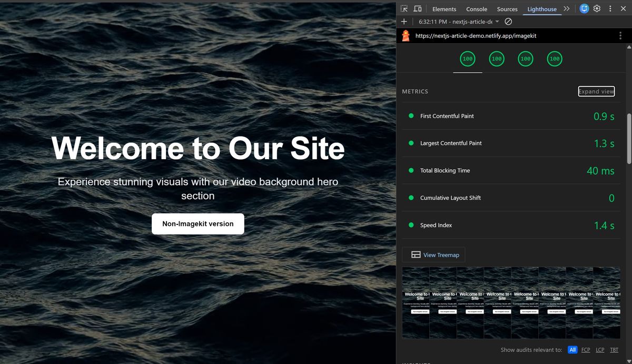Screen dimensions: 632x364
Task: Expand the First Contentful Paint metric
Action: pos(511,116)
